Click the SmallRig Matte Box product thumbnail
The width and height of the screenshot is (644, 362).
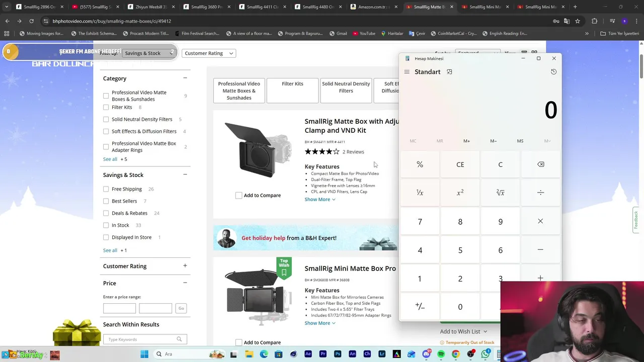(257, 150)
